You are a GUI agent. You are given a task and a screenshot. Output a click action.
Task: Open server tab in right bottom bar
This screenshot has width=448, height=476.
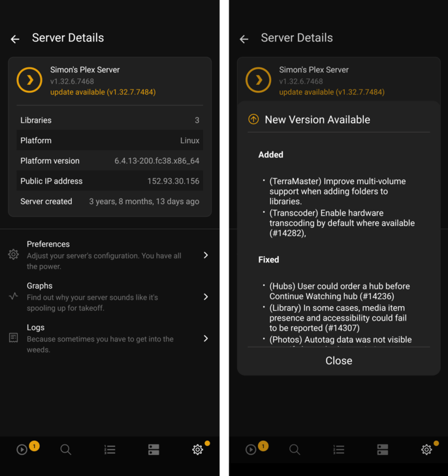(383, 450)
